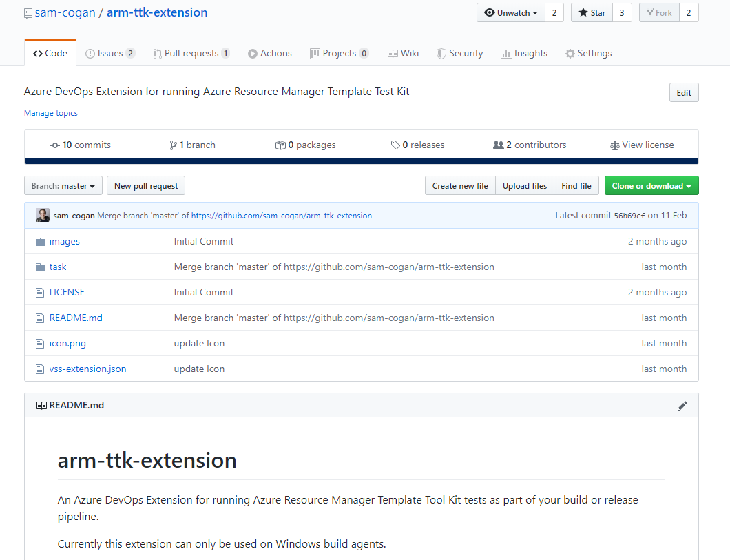Image resolution: width=730 pixels, height=560 pixels.
Task: Open the Security tab
Action: [x=460, y=54]
